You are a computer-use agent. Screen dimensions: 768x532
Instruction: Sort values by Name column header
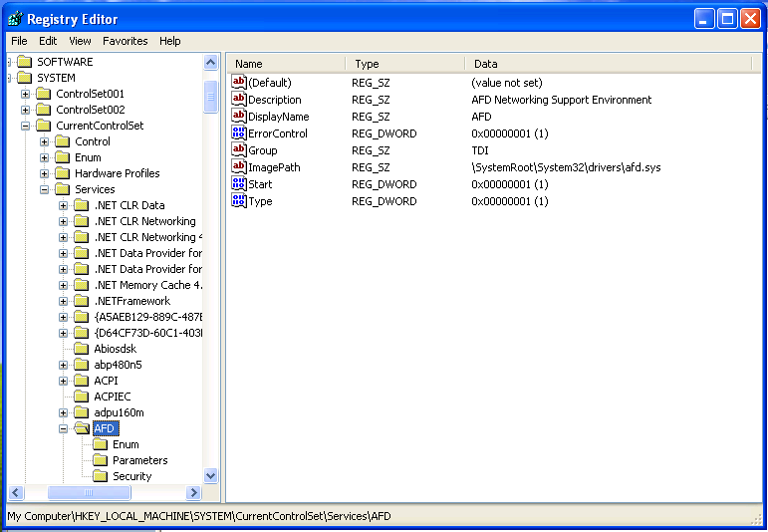pyautogui.click(x=287, y=64)
